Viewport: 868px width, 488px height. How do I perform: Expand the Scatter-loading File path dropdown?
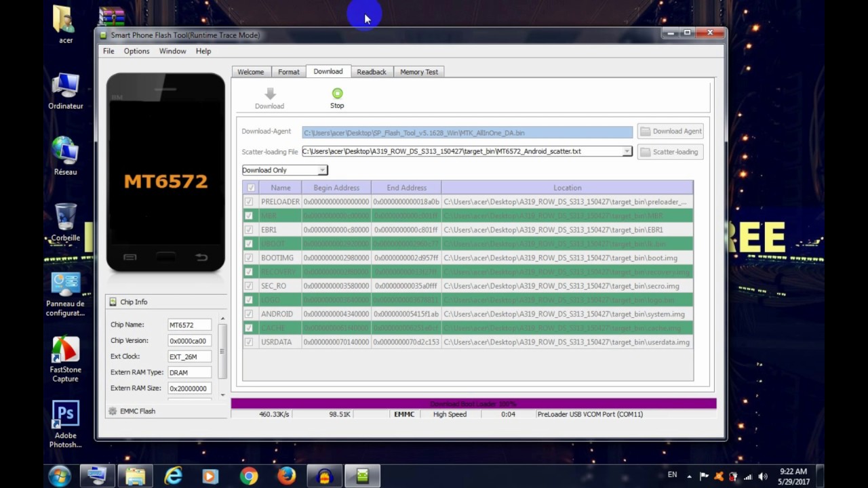click(627, 152)
